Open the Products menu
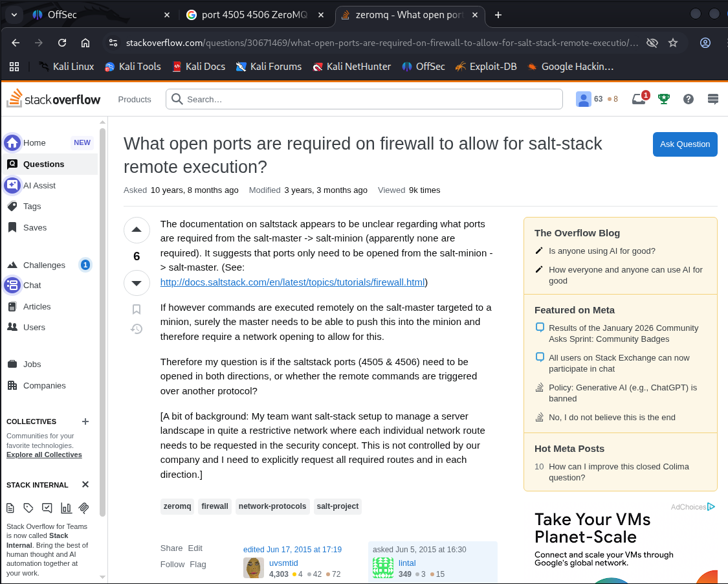This screenshot has width=728, height=584. [135, 99]
